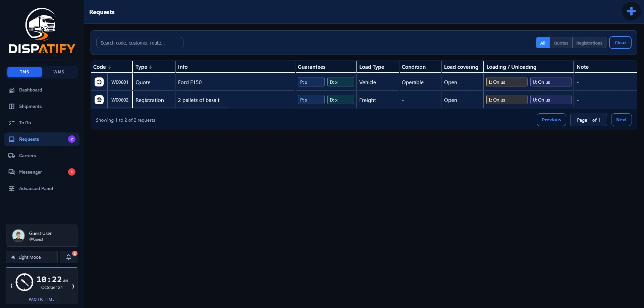Image resolution: width=644 pixels, height=308 pixels.
Task: Switch to WMS mode
Action: click(x=59, y=72)
